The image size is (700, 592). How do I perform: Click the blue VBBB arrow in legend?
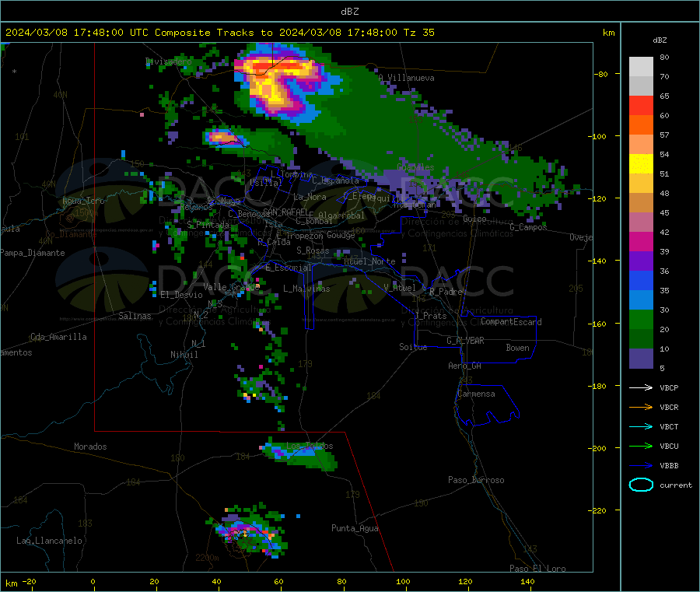[641, 465]
